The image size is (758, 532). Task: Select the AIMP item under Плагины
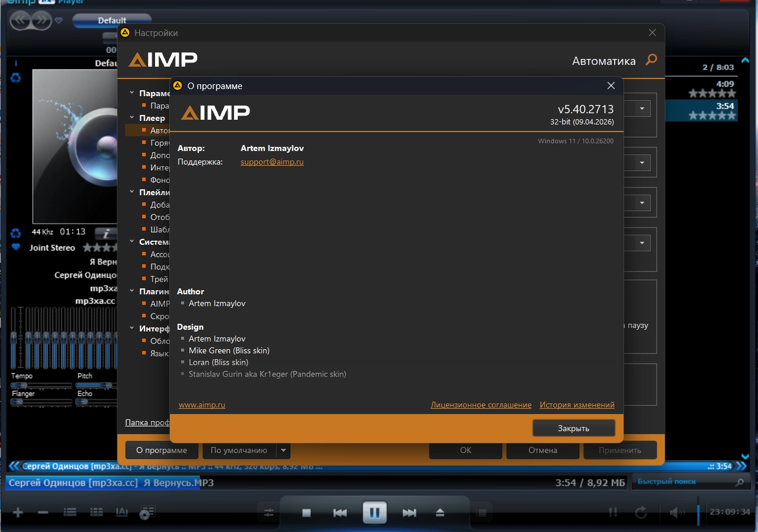[x=160, y=304]
